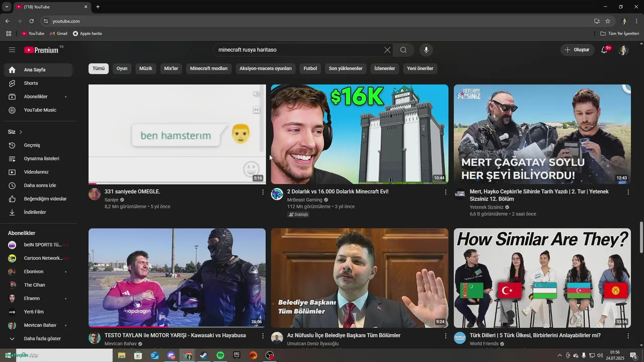Expand Daha fazla göster subscriptions
Image resolution: width=644 pixels, height=362 pixels.
[39, 339]
